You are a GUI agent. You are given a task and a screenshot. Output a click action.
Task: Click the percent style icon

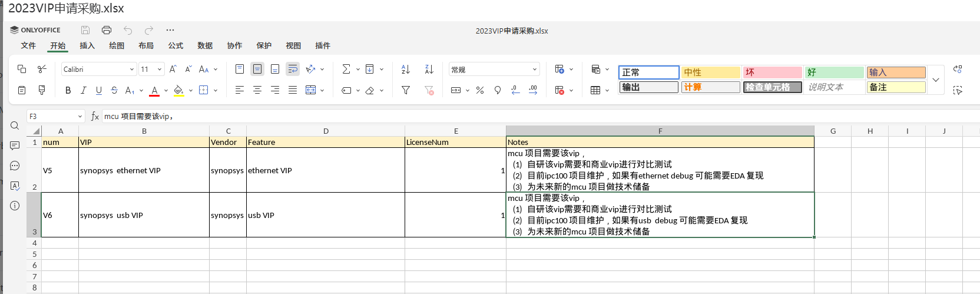(480, 90)
